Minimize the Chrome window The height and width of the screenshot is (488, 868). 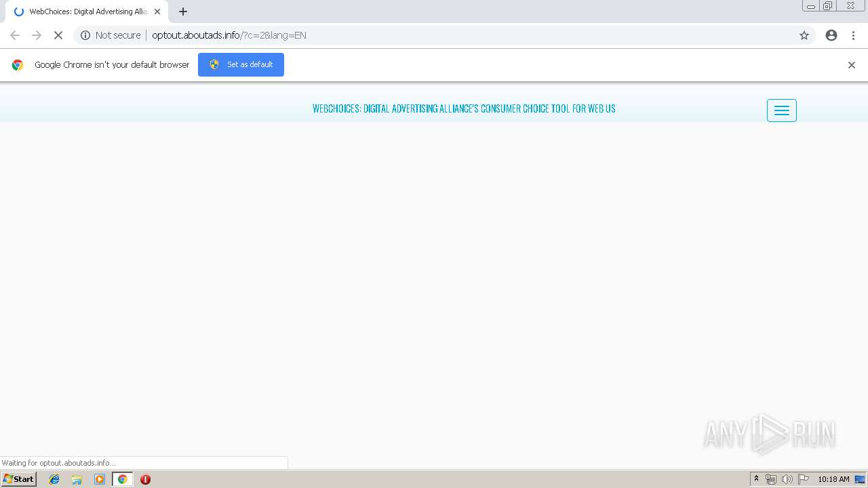(811, 6)
